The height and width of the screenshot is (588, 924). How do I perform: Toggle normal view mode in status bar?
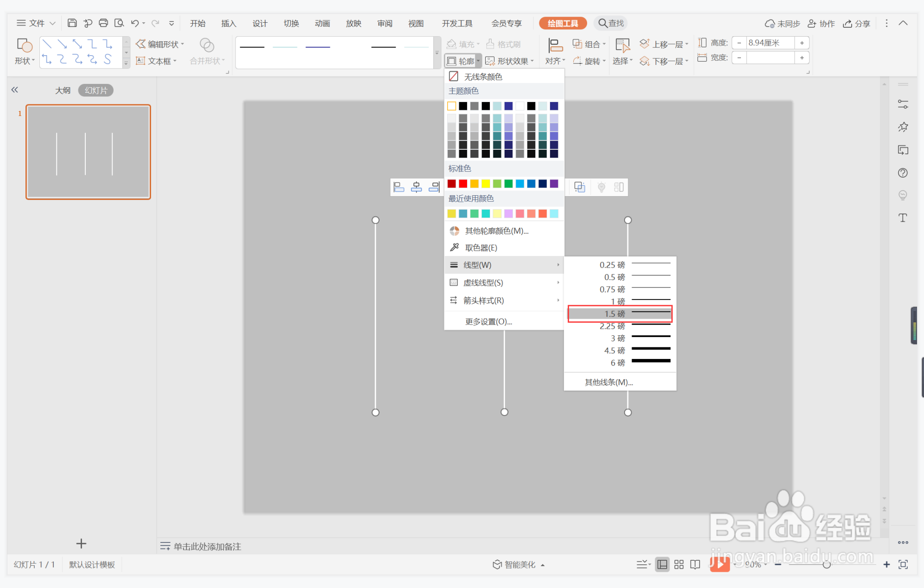tap(663, 564)
